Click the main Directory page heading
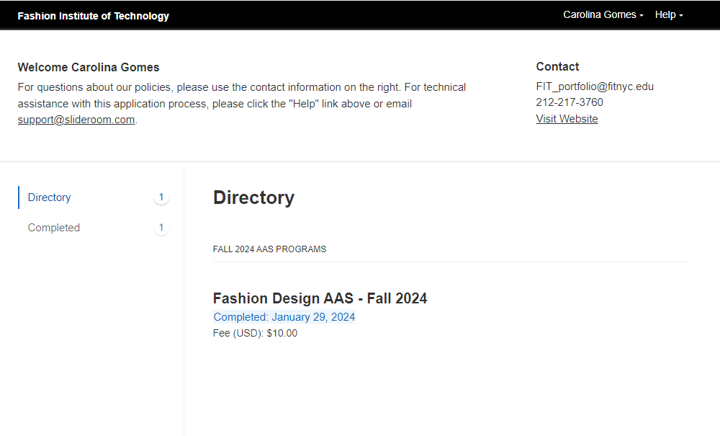This screenshot has height=436, width=720. pyautogui.click(x=253, y=198)
